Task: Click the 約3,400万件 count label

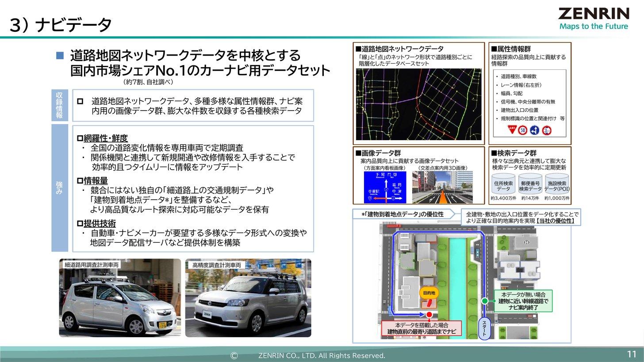Action: (503, 198)
